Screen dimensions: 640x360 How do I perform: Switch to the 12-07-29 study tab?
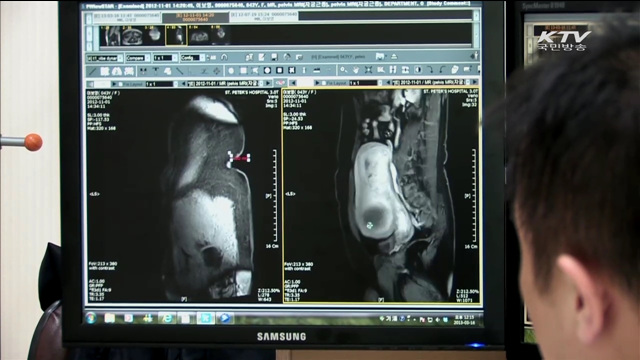(x=264, y=16)
